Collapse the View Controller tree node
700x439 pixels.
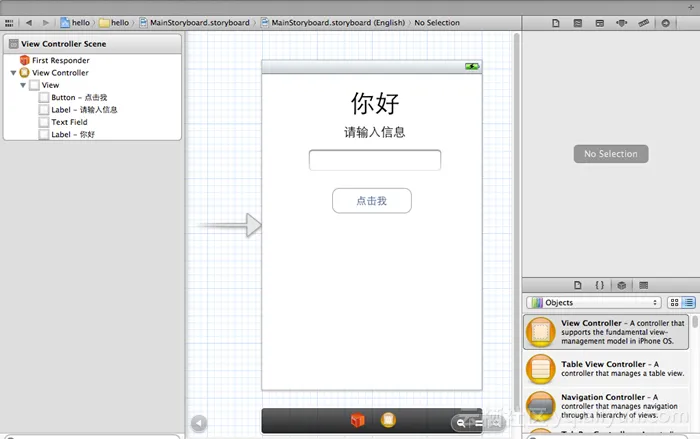click(13, 73)
